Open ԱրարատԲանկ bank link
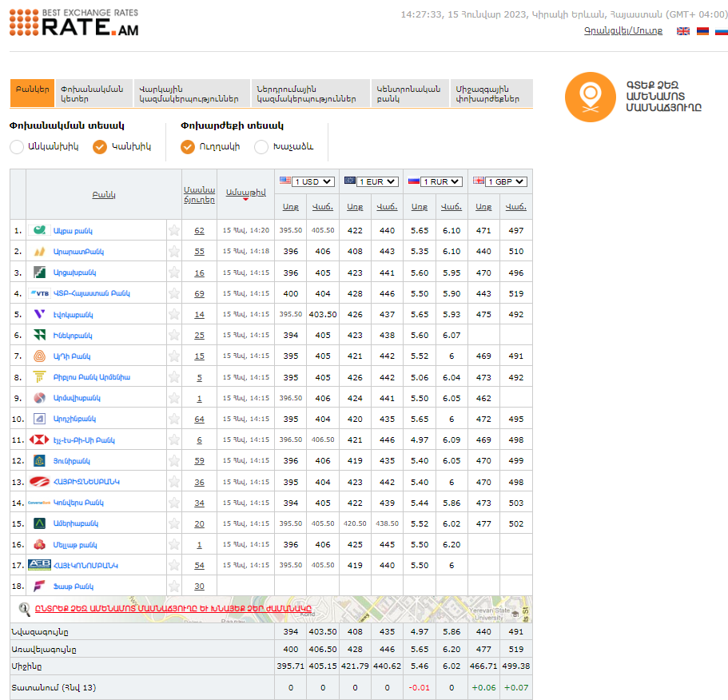 tap(78, 252)
